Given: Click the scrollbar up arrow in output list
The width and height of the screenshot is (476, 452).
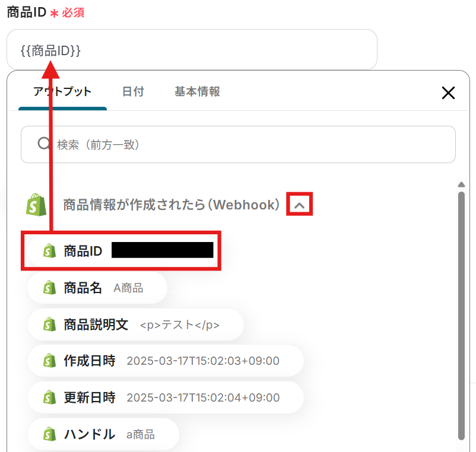Looking at the screenshot, I should pos(461,184).
